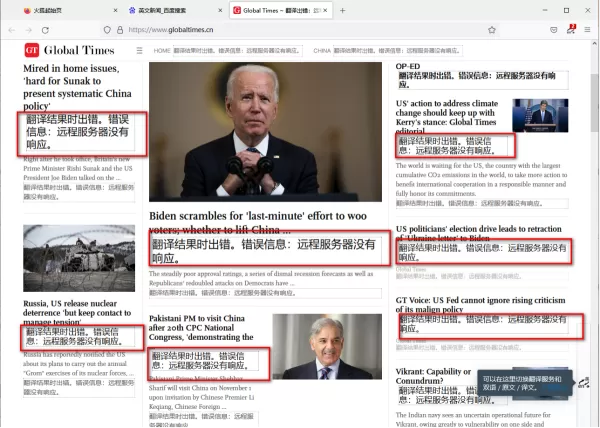Screen dimensions: 600x428
Task: Click the large Biden photo
Action: click(x=265, y=132)
